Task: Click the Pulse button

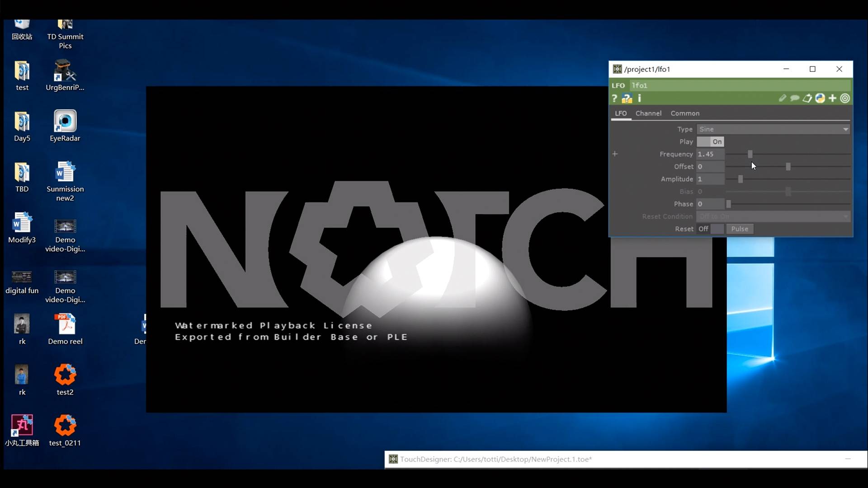Action: pos(740,229)
